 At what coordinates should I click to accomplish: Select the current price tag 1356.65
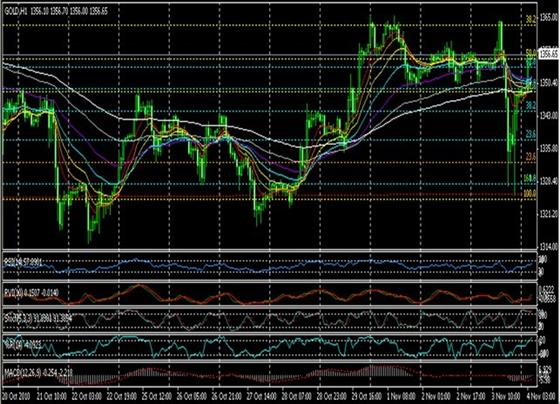point(549,54)
